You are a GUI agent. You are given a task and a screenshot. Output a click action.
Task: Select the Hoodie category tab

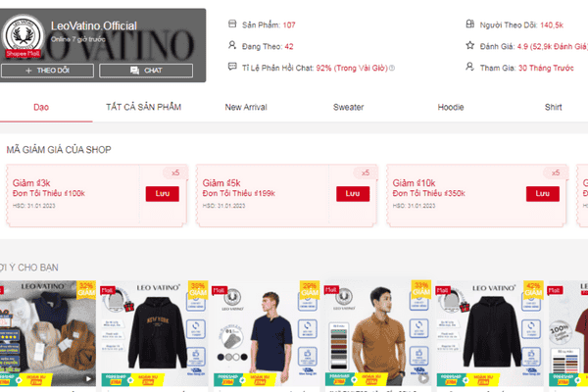pos(451,107)
